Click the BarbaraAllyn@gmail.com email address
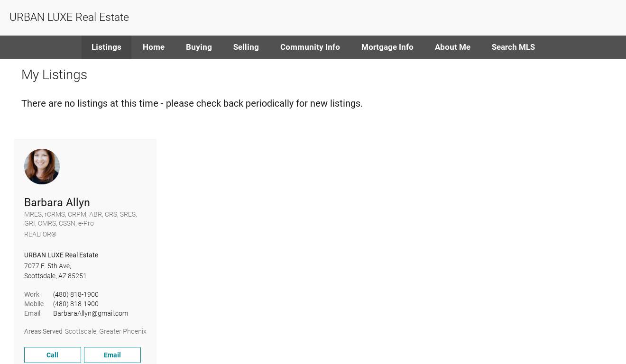 (x=91, y=313)
